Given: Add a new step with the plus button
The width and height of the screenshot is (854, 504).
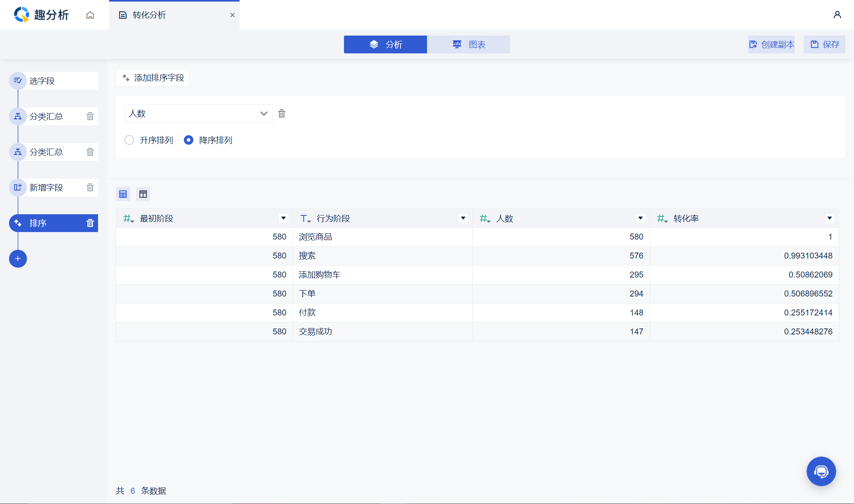Looking at the screenshot, I should 18,259.
